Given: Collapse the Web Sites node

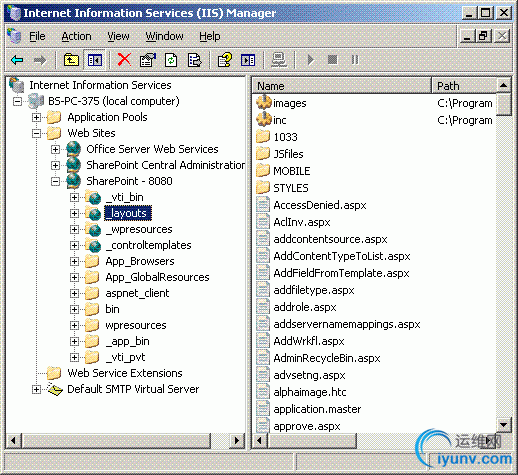Looking at the screenshot, I should (36, 133).
